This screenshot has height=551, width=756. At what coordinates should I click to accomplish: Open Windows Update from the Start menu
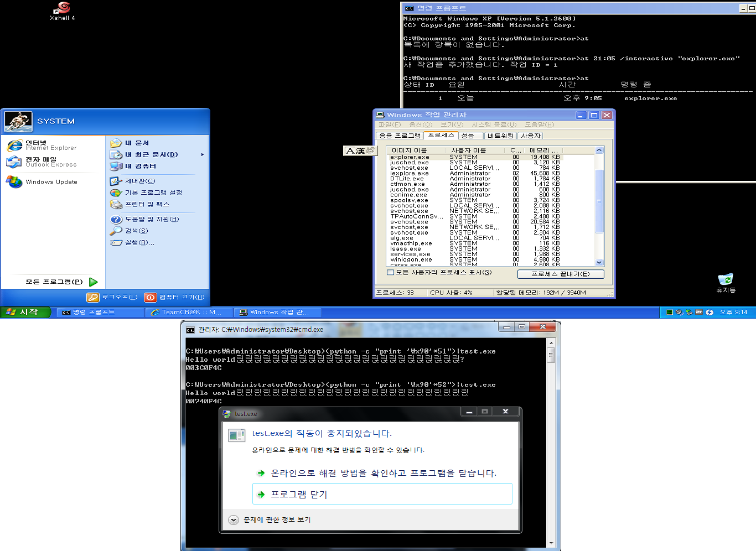(x=15, y=181)
